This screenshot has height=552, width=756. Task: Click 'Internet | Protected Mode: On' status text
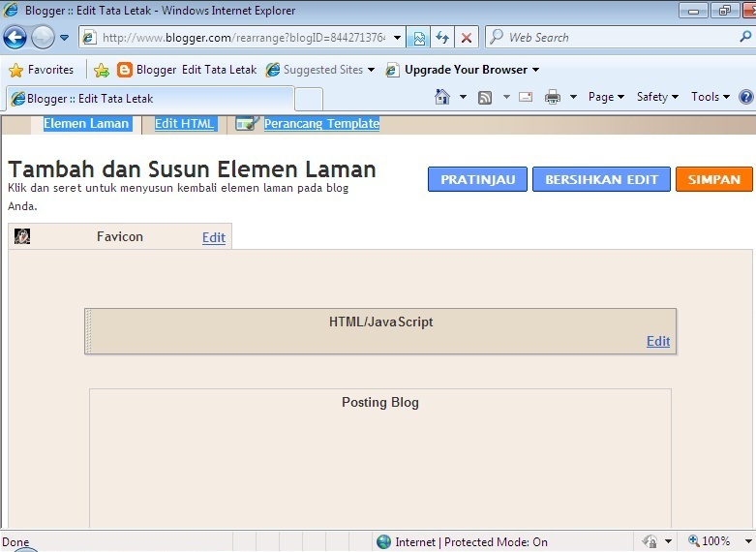(x=471, y=542)
